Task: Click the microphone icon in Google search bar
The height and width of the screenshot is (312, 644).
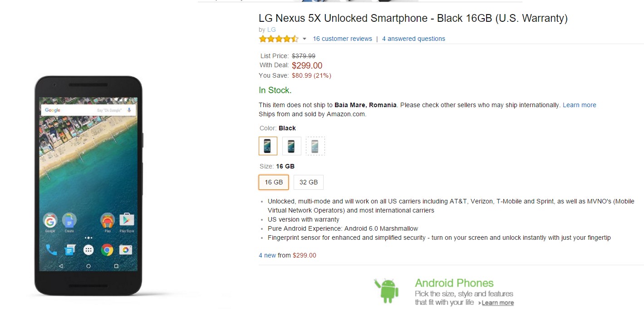Action: (129, 110)
